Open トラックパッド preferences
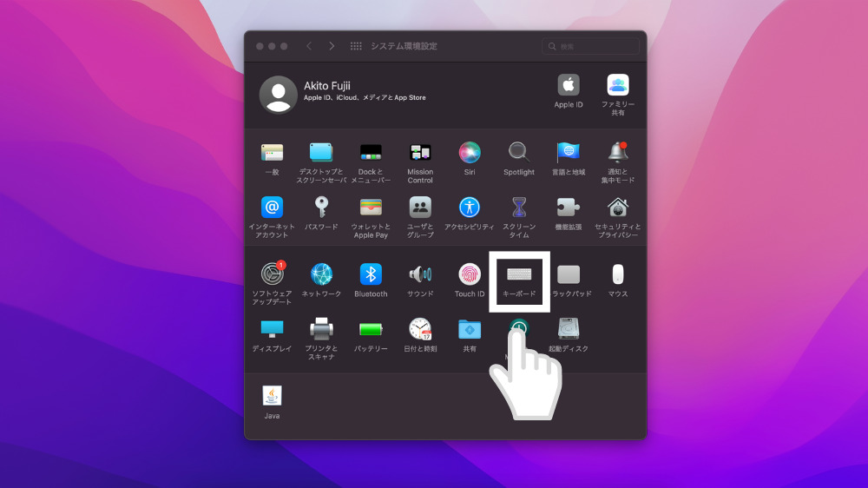This screenshot has width=868, height=488. tap(569, 274)
